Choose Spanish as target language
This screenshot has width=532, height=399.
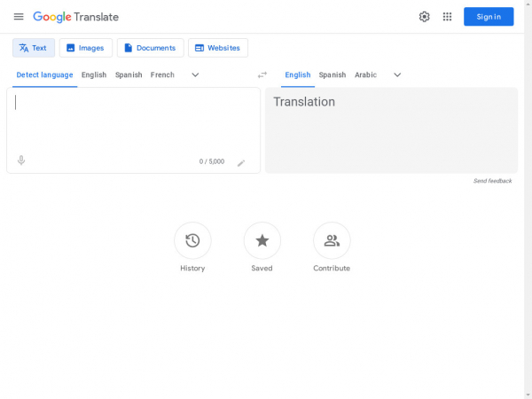(332, 75)
